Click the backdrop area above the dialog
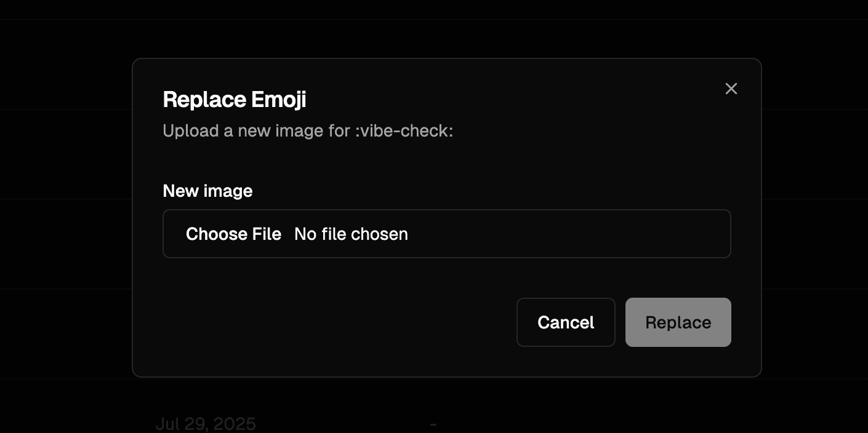The height and width of the screenshot is (433, 868). pyautogui.click(x=431, y=31)
